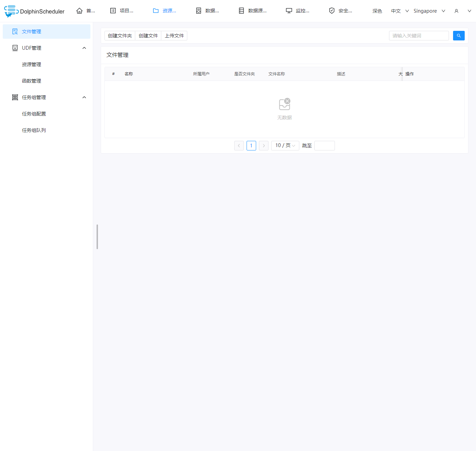Go to previous page arrow
The height and width of the screenshot is (451, 476).
[x=239, y=146]
